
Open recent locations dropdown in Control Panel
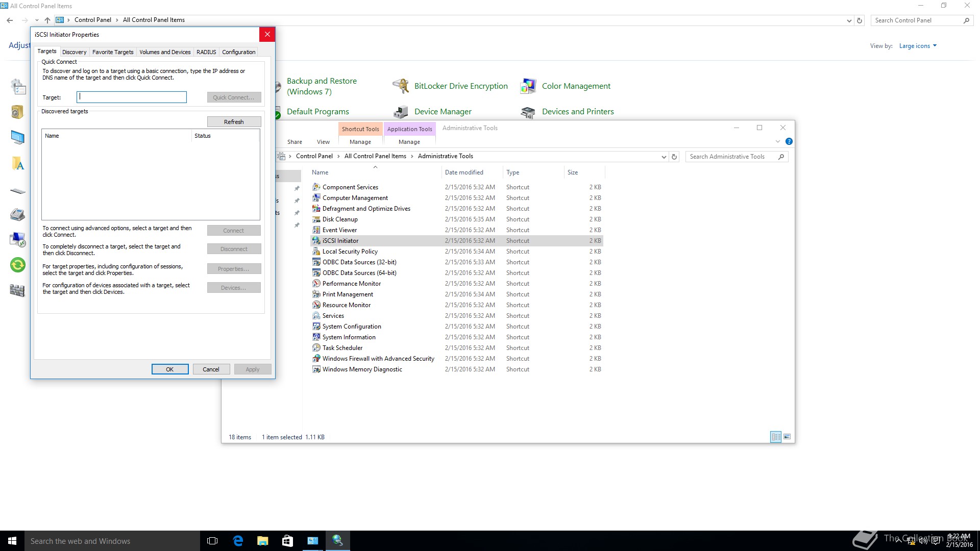pos(37,20)
